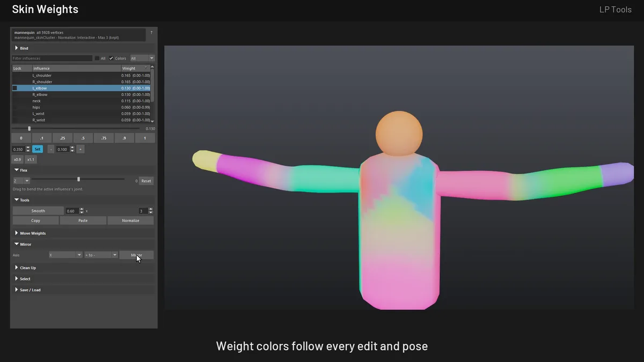Click the Flex bend slider handle
Image resolution: width=644 pixels, height=362 pixels.
tap(78, 179)
